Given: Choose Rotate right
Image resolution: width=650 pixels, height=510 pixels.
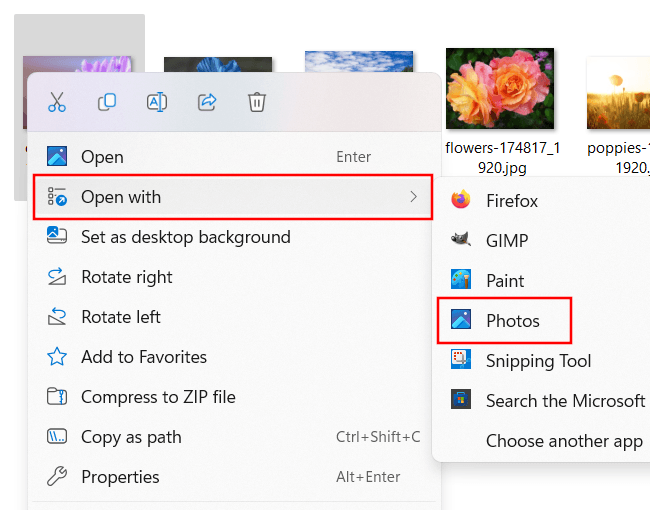Looking at the screenshot, I should pos(126,277).
